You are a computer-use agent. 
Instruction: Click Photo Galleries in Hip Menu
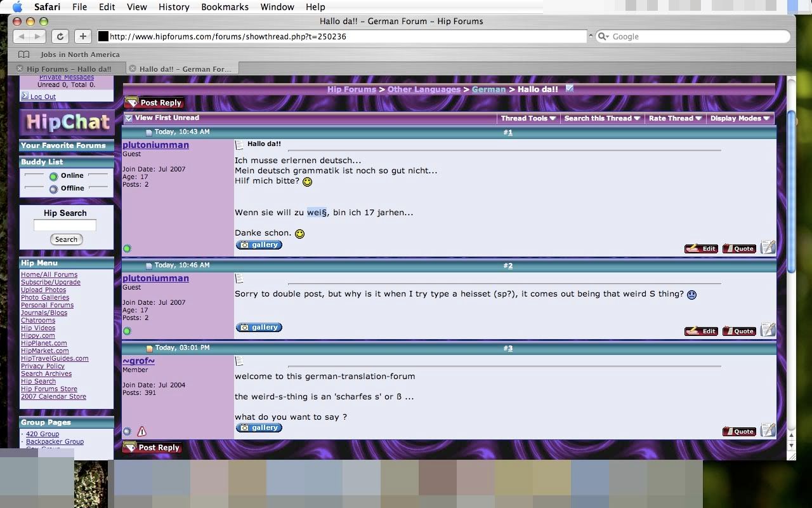click(x=45, y=298)
